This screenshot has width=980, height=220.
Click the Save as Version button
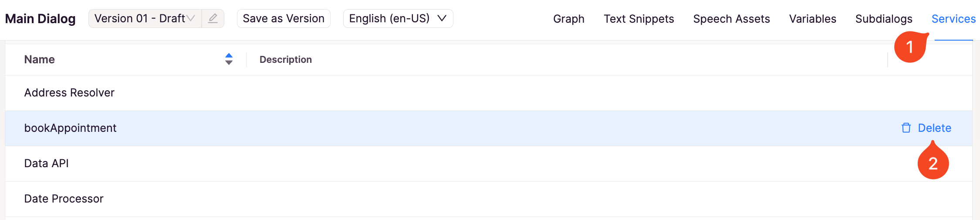(x=284, y=18)
